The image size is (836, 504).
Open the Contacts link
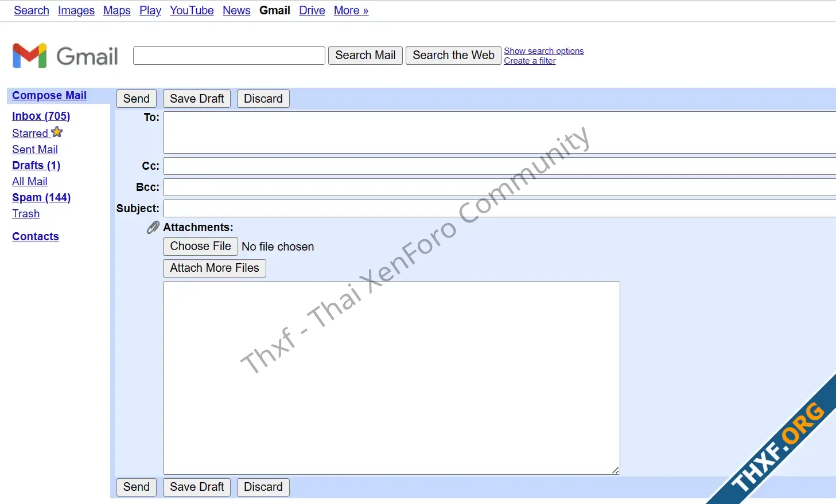36,237
